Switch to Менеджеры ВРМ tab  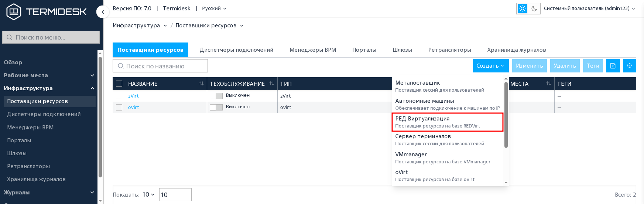click(313, 50)
